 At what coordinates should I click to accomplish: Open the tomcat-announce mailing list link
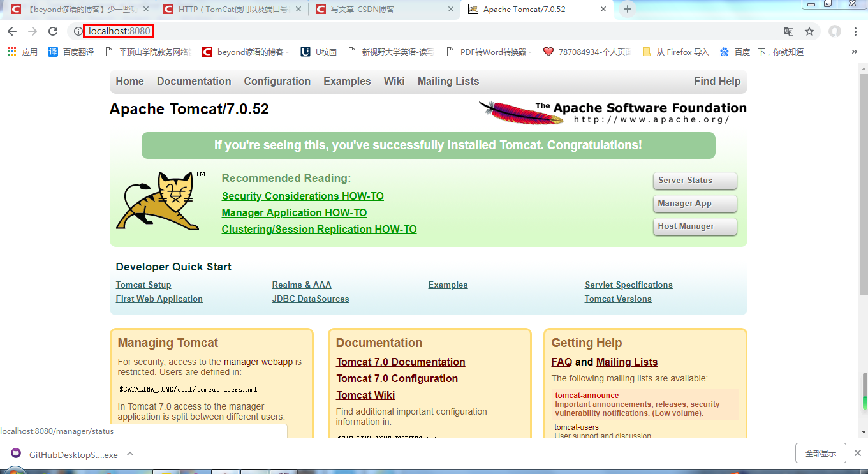(x=587, y=396)
